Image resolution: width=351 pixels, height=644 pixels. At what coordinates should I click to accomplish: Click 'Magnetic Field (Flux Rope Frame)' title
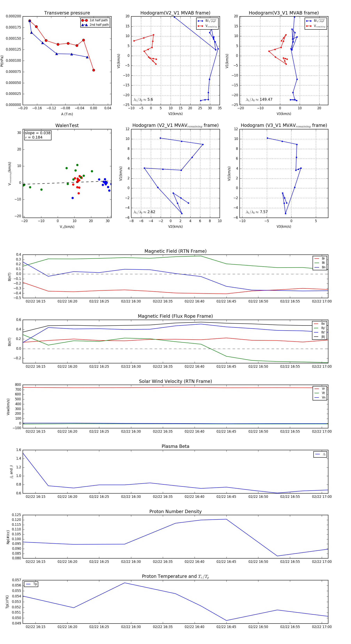pyautogui.click(x=175, y=316)
